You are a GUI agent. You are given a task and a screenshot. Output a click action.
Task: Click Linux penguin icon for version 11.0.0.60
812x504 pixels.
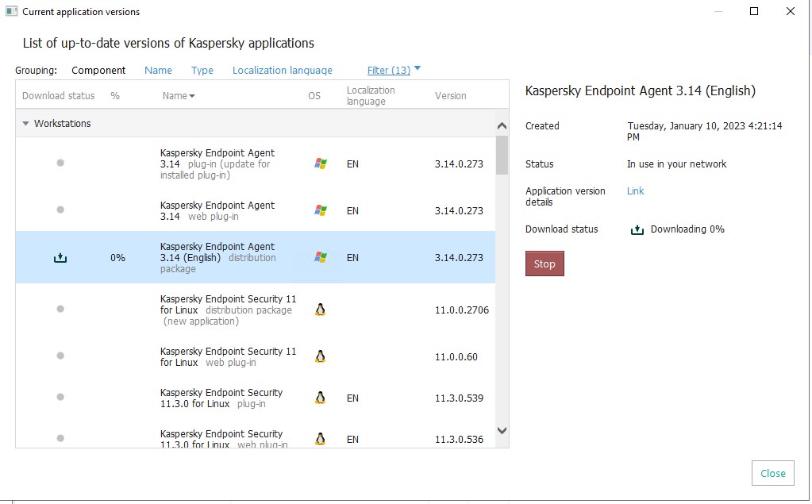point(321,356)
